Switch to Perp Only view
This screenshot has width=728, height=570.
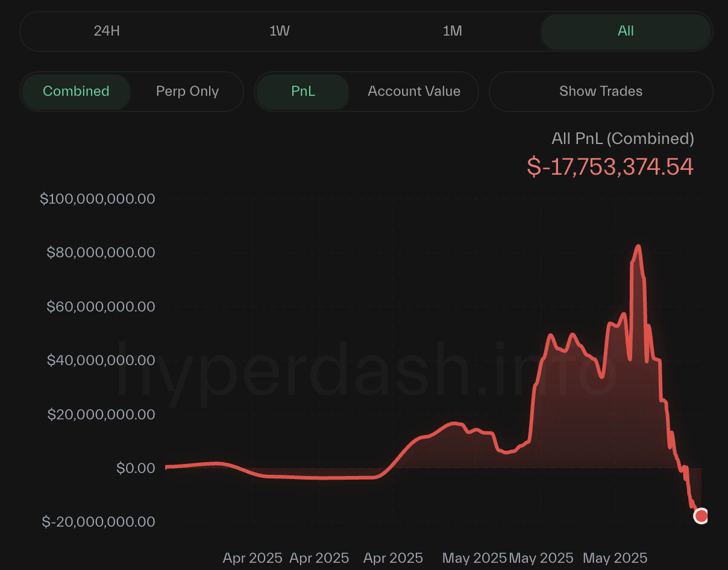click(187, 92)
